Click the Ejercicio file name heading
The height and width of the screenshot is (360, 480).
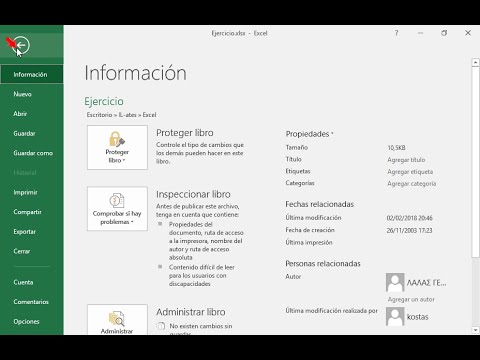click(104, 101)
